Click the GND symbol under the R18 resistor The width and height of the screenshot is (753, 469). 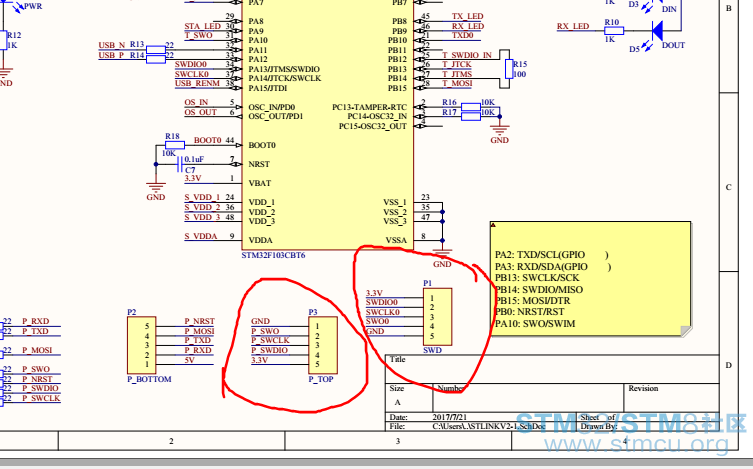tap(156, 191)
